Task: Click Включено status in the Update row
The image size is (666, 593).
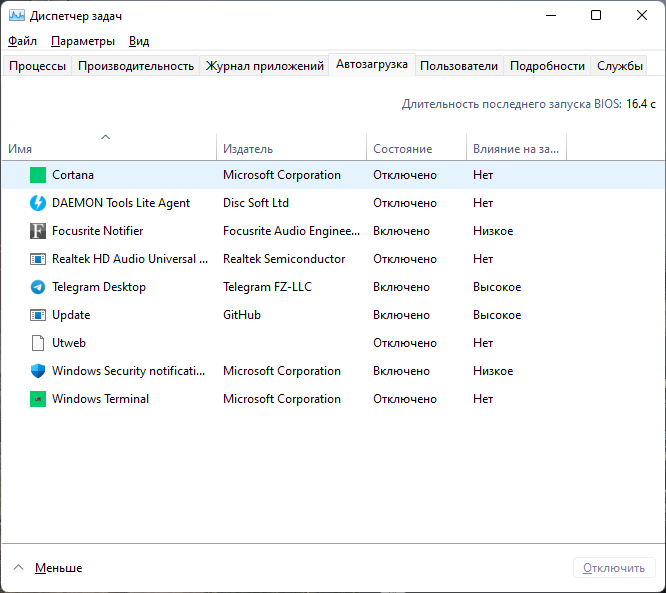Action: click(401, 315)
